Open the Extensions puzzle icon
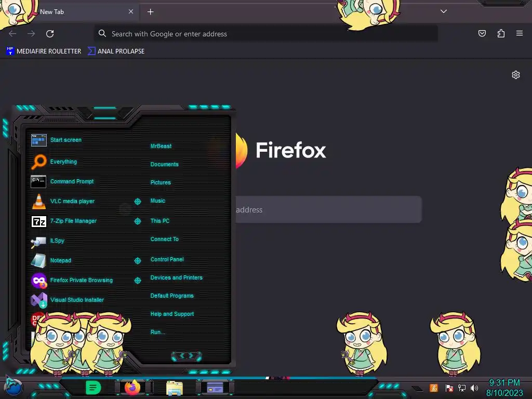The image size is (532, 399). point(501,33)
